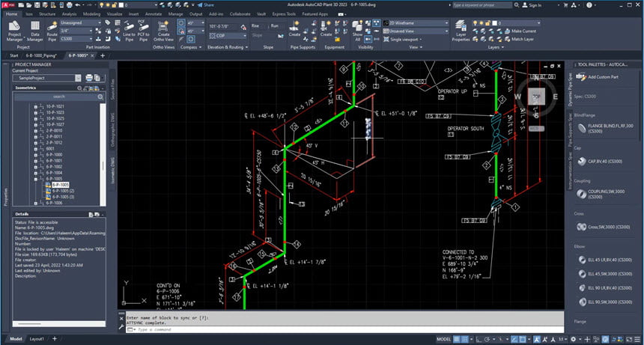Viewport: 644px width, 345px height.
Task: Collapse the 6-P-1005 tree node
Action: pos(36,180)
